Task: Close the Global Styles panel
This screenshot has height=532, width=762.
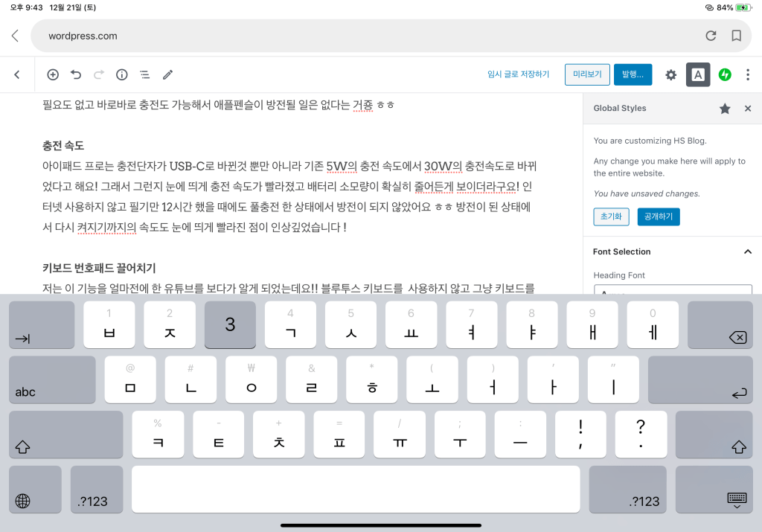Action: [x=748, y=109]
